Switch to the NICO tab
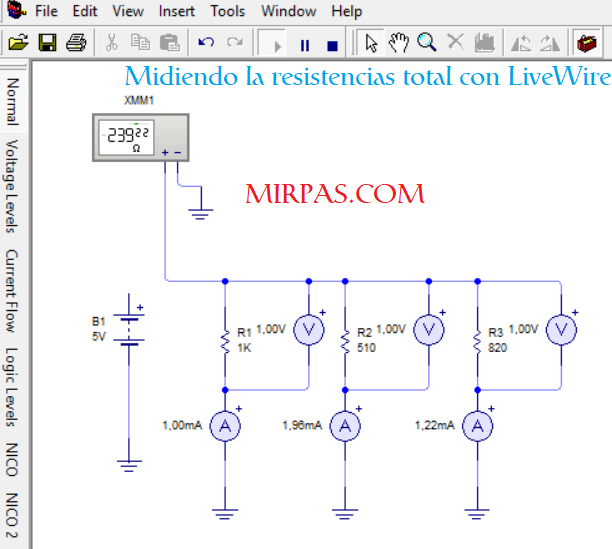612x549 pixels. 13,460
